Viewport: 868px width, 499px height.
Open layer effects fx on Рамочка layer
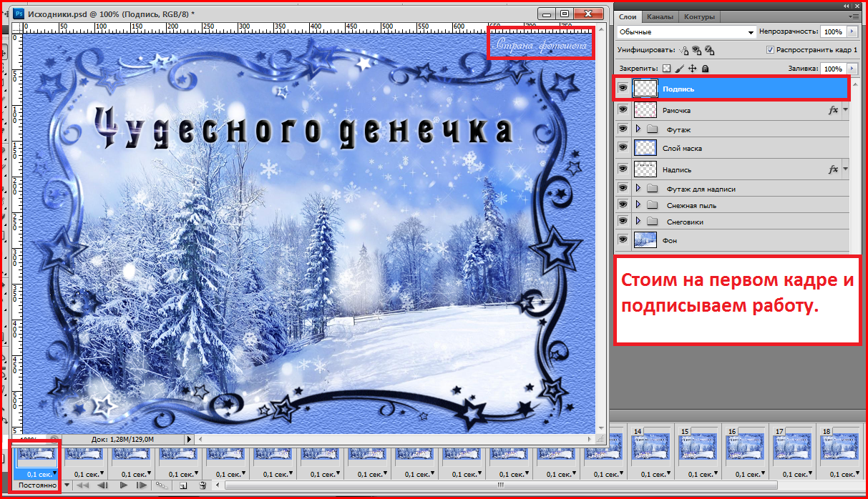[x=833, y=110]
